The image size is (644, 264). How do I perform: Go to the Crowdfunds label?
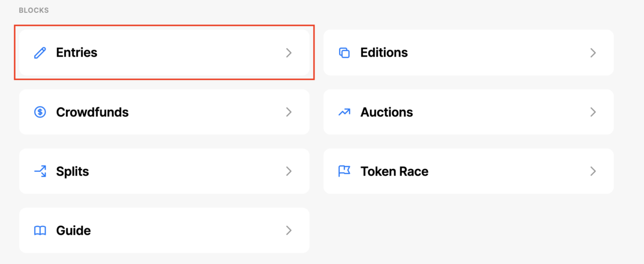click(x=92, y=112)
